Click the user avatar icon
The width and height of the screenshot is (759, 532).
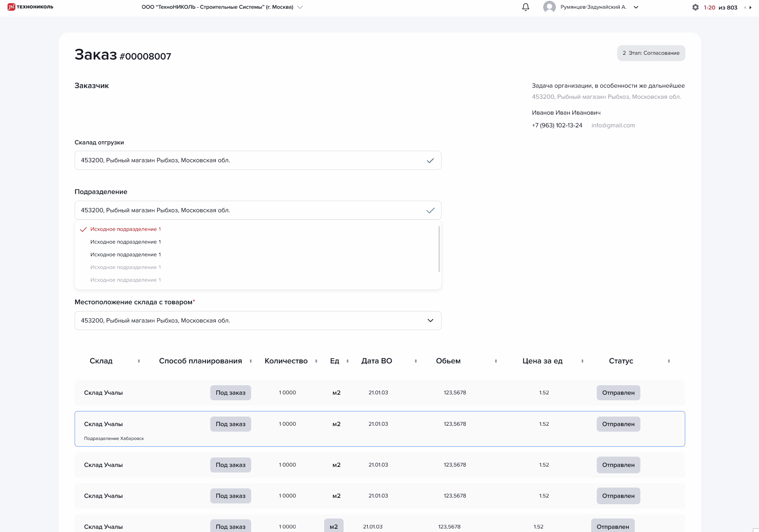[549, 7]
